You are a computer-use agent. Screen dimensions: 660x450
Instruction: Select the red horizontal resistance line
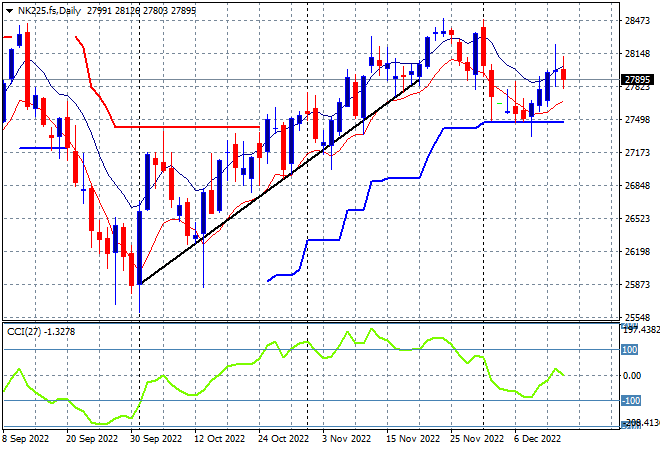pyautogui.click(x=187, y=127)
